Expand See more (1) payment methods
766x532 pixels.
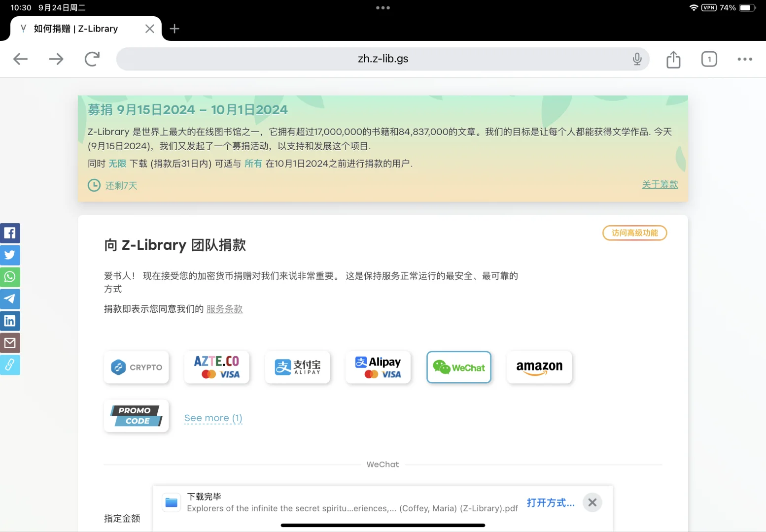point(213,418)
